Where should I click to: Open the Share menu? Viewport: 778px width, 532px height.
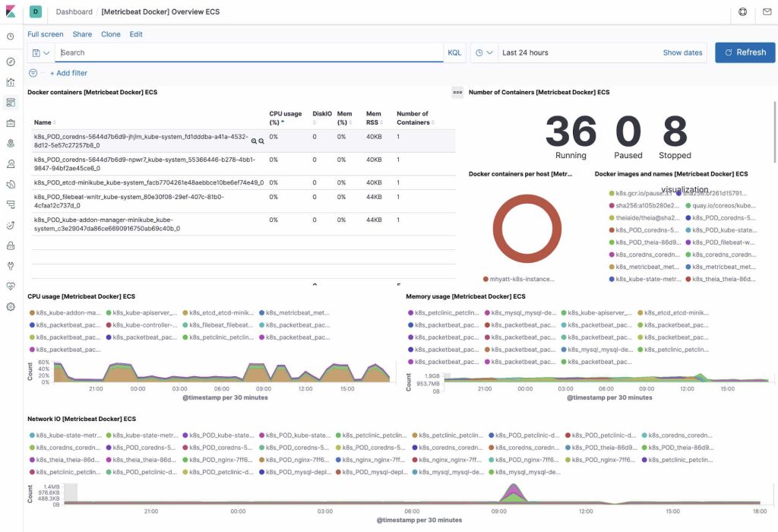82,34
